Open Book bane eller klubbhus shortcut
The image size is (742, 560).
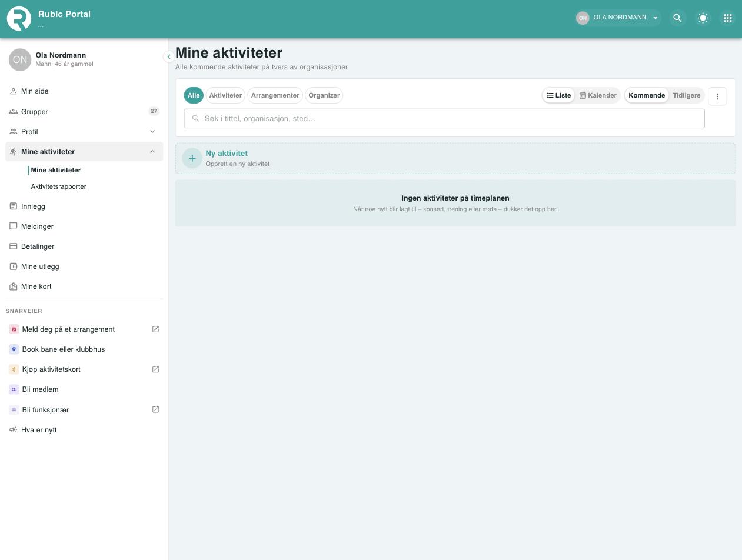tap(84, 349)
